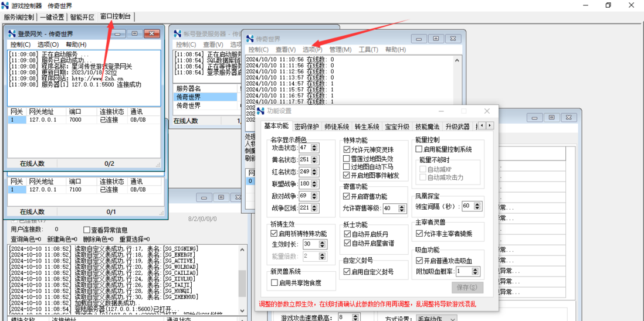
Task: Click the 领宝间隔(秒) stepper arrows
Action: pos(479,206)
